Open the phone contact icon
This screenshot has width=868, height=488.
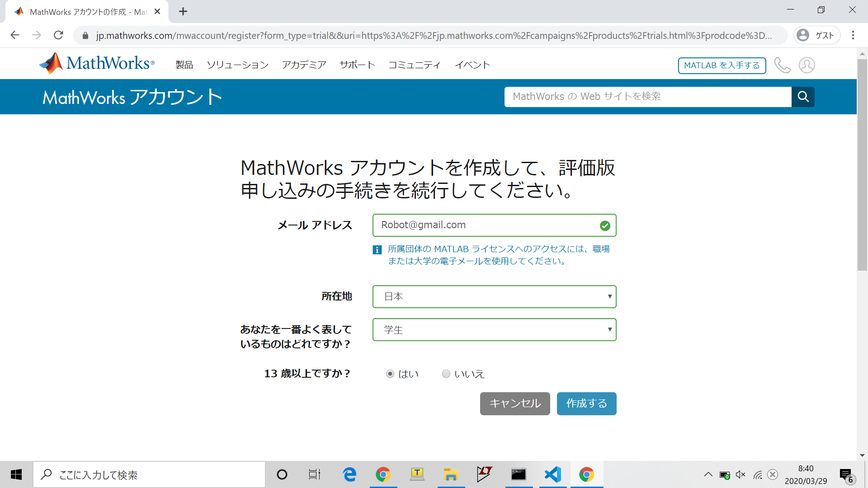(782, 65)
